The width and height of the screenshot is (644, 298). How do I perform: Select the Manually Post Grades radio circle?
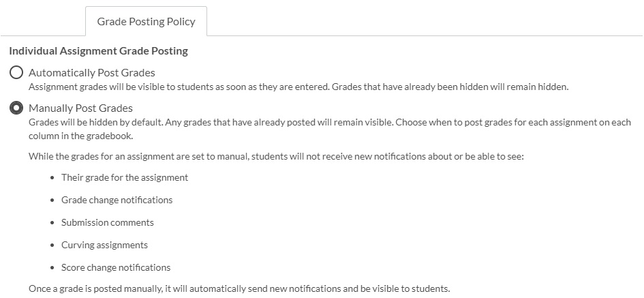coord(16,108)
